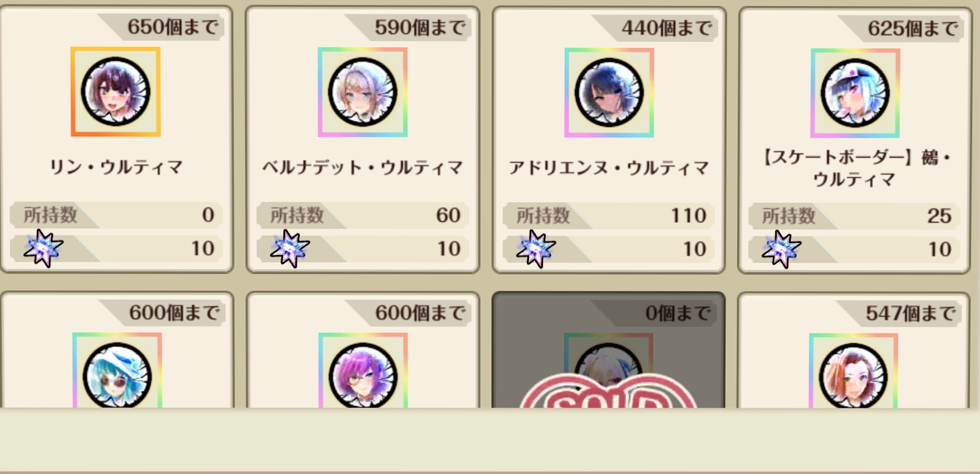
Task: Tap the アドリエンヌ・ウルティマ character portrait
Action: tap(609, 93)
